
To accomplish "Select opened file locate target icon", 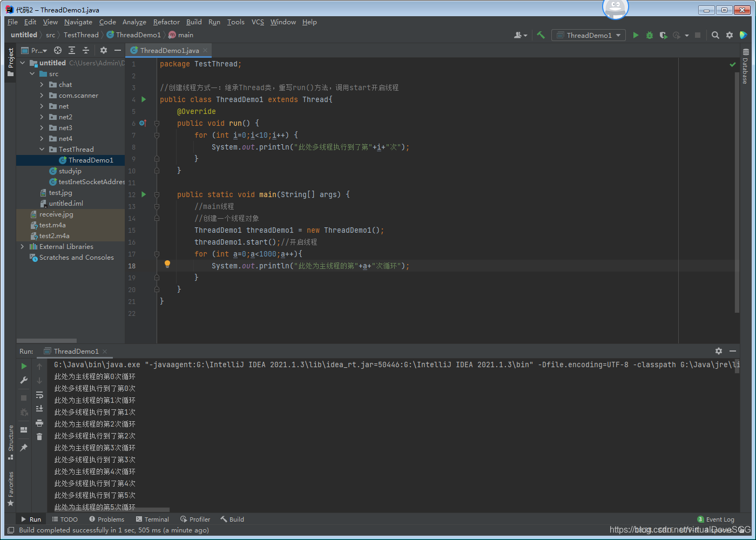I will (58, 50).
